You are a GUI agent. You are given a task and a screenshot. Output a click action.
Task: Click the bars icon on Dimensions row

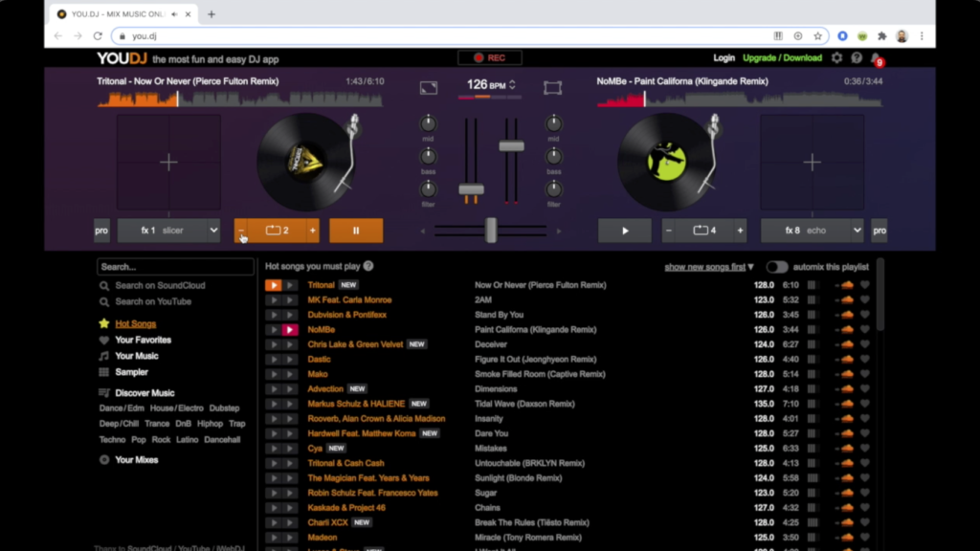812,388
